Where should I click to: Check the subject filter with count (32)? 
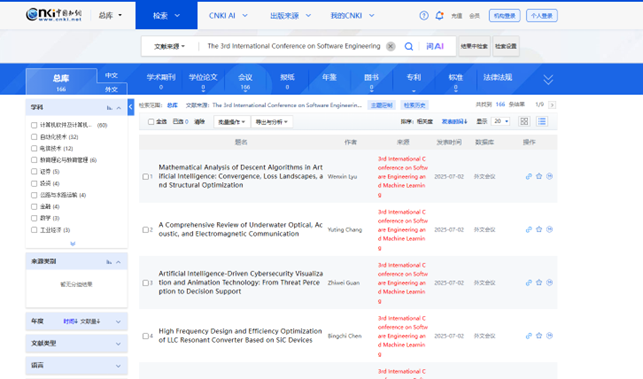tap(34, 137)
